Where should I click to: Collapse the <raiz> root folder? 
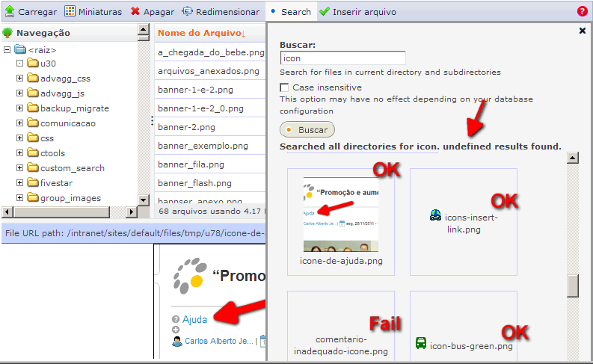pos(7,49)
